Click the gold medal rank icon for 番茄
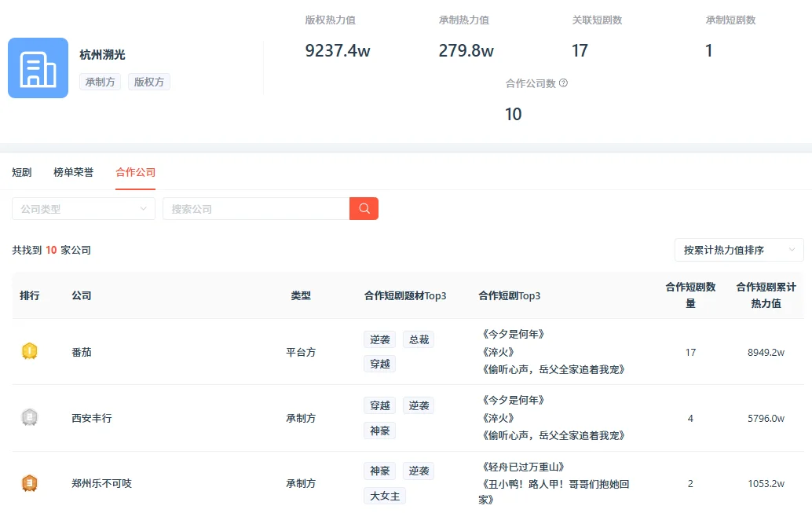 pos(30,352)
